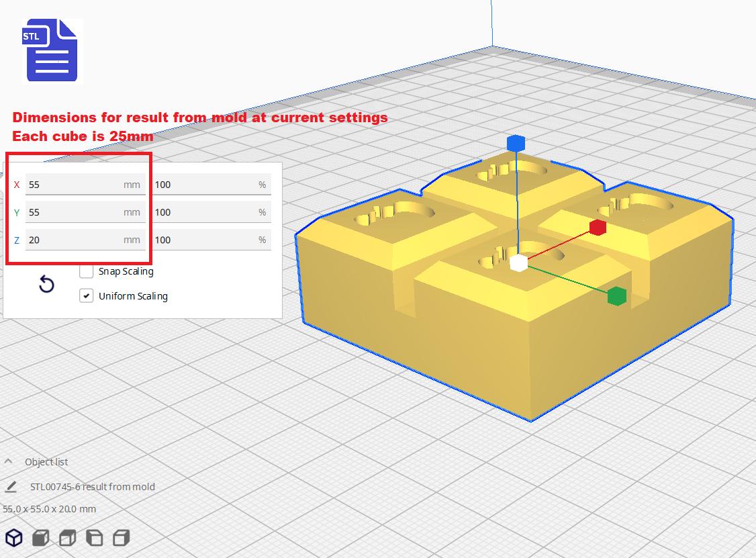
Task: Click the Z dimension 20 mm field
Action: point(85,240)
